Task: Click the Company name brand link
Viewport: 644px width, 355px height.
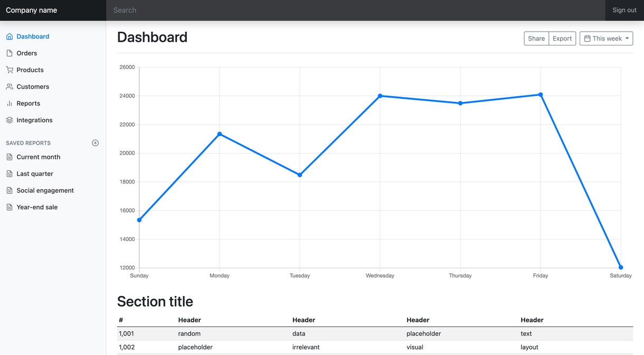Action: (32, 10)
